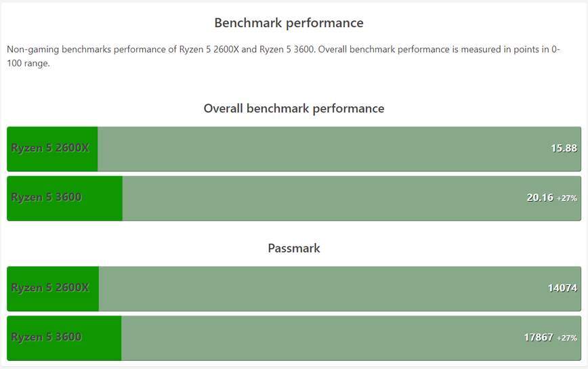Image resolution: width=588 pixels, height=369 pixels.
Task: Click the Benchmark performance heading
Action: (x=289, y=23)
